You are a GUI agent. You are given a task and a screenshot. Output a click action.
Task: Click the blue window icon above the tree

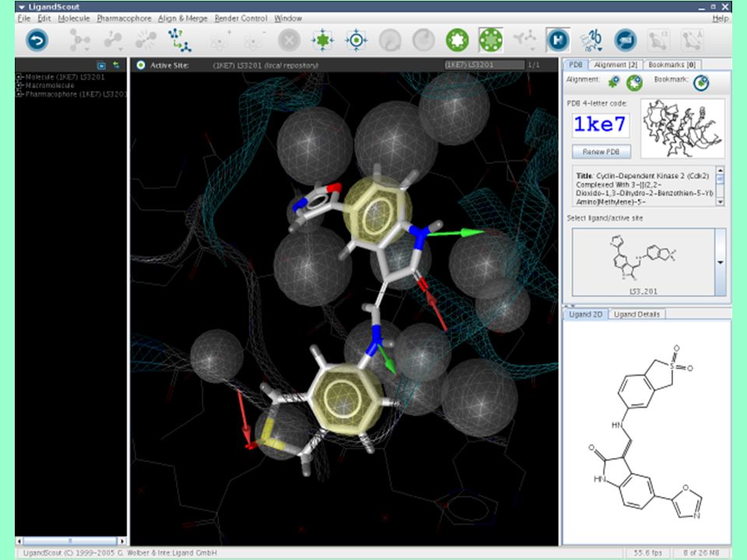101,65
